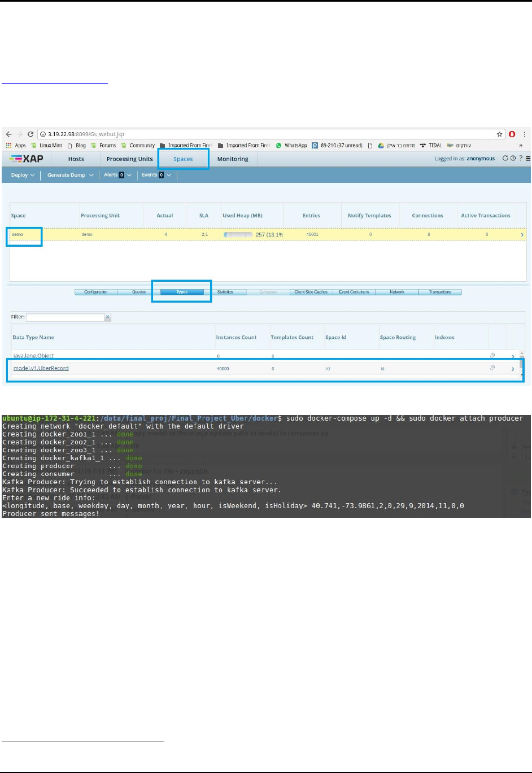
Task: Open java.lang.Object data type
Action: point(34,356)
